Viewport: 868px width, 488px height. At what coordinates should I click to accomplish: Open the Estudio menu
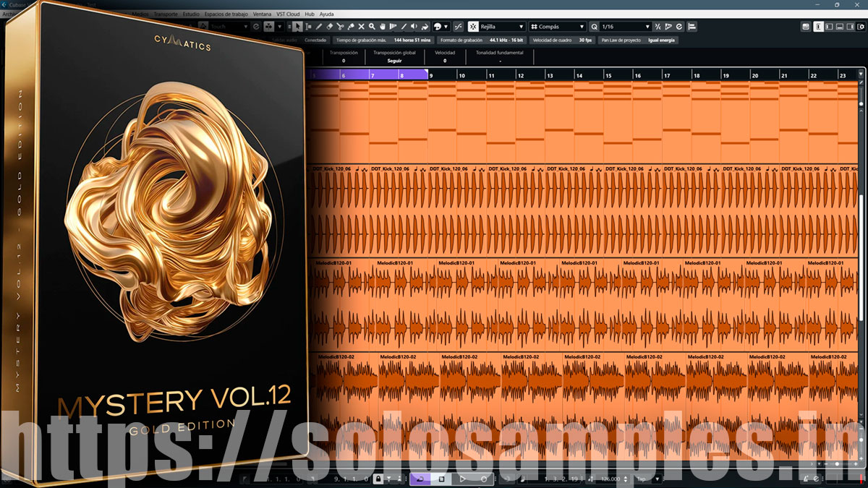(191, 14)
